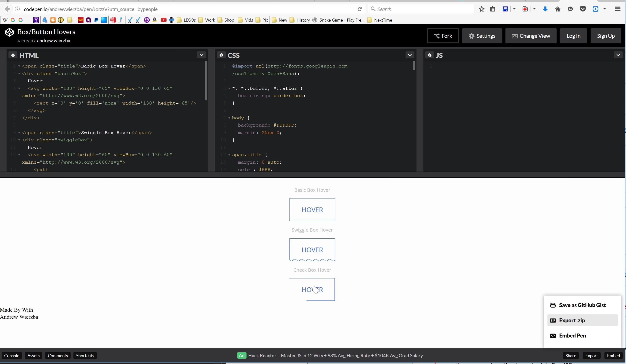This screenshot has height=364, width=626.
Task: Collapse the body CSS rule fold arrow
Action: (229, 118)
